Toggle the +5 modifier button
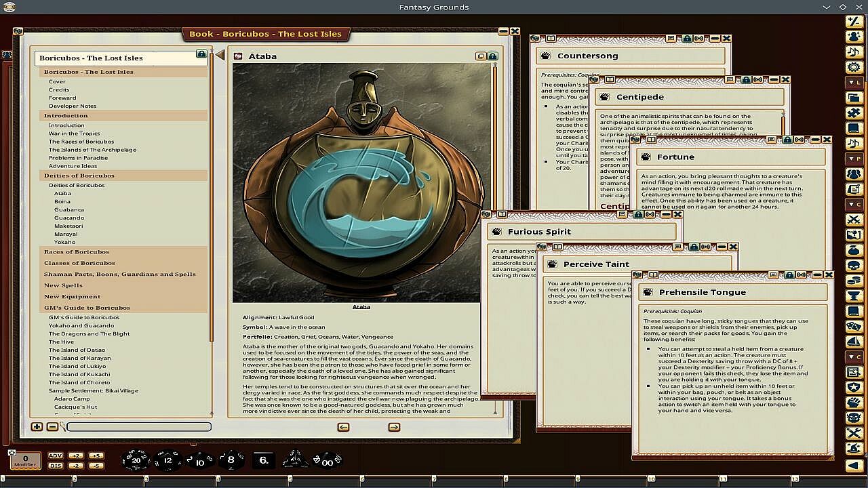 pyautogui.click(x=96, y=455)
